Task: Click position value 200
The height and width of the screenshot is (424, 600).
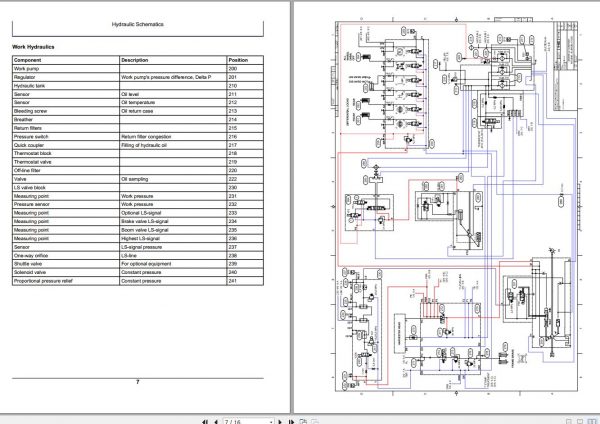Action: tap(233, 68)
